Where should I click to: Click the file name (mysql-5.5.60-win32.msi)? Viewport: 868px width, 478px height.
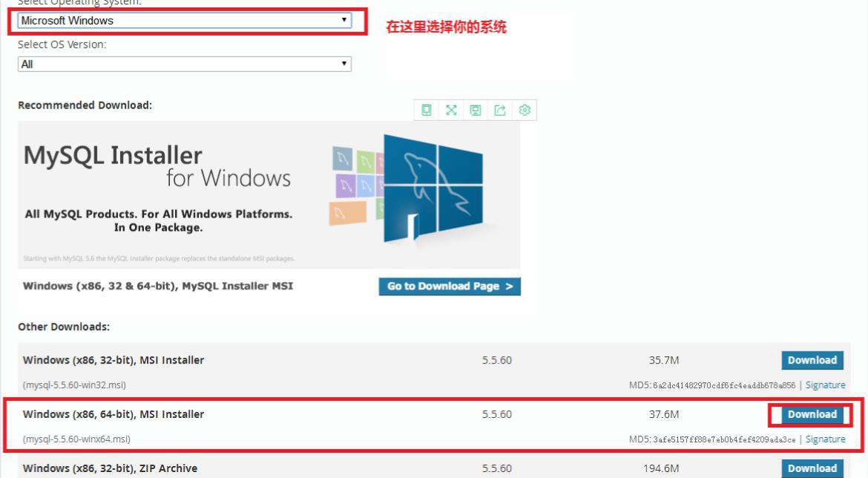(x=74, y=385)
